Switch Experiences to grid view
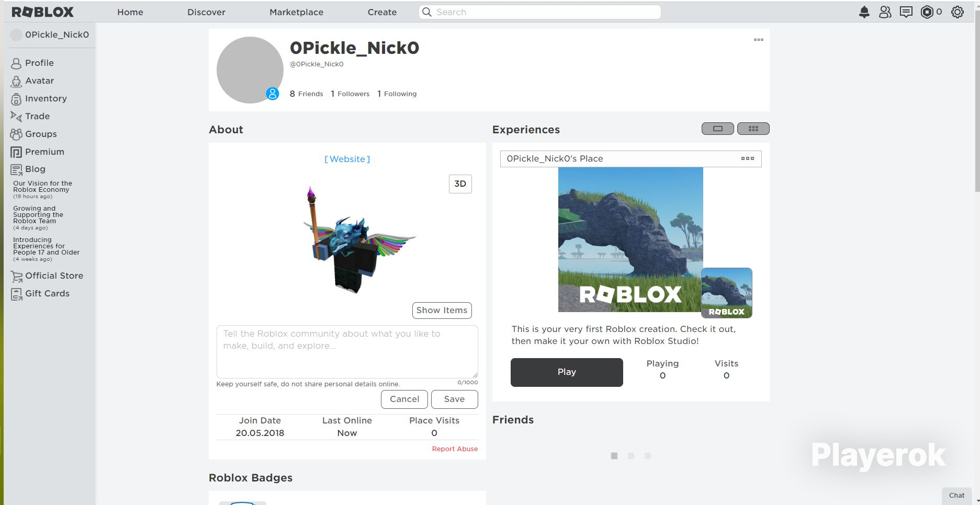Viewport: 980px width, 505px height. tap(753, 129)
